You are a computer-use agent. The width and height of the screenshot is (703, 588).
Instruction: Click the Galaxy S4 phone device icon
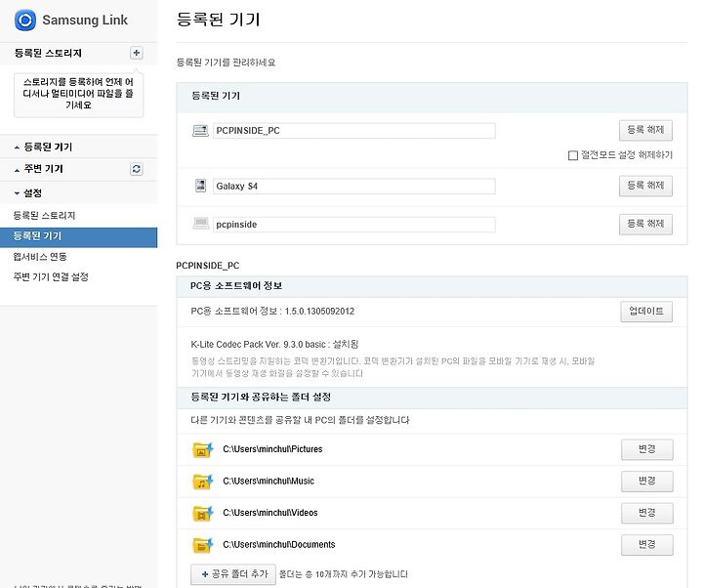200,186
